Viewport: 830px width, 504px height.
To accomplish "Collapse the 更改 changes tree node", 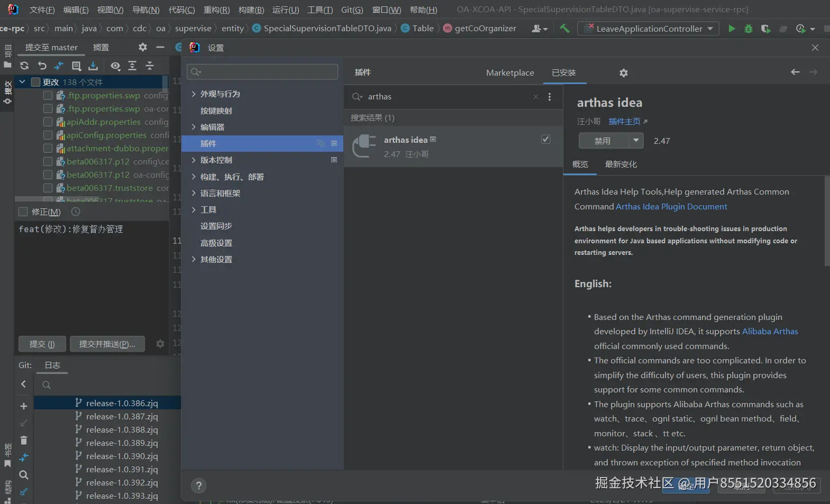I will (22, 82).
